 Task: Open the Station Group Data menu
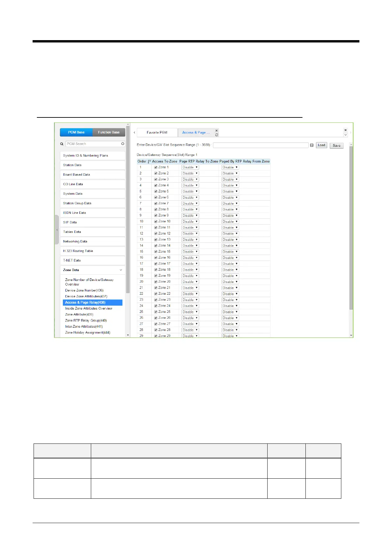[x=92, y=203]
